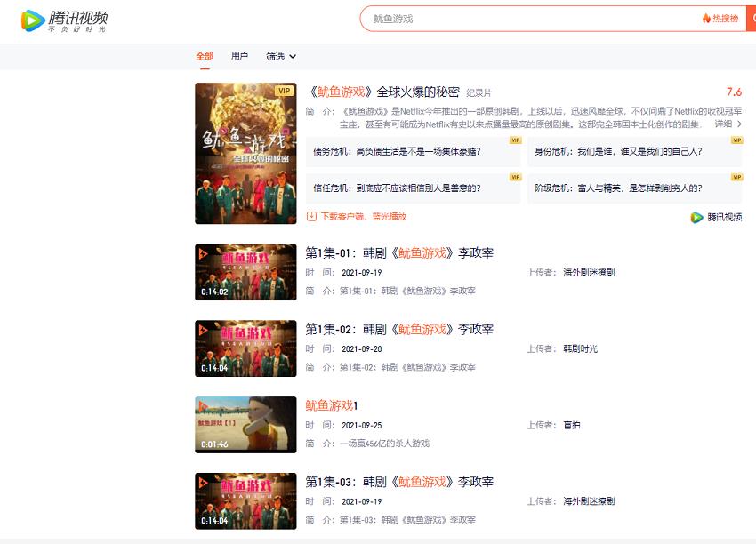The image size is (756, 544).
Task: Click the 腾讯视频 source label text
Action: pos(724,217)
